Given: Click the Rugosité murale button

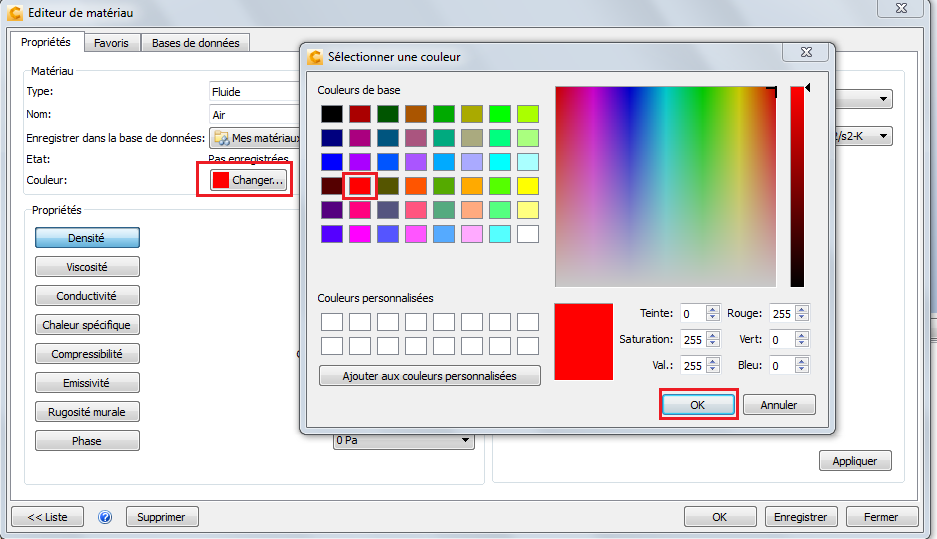Looking at the screenshot, I should coord(87,412).
